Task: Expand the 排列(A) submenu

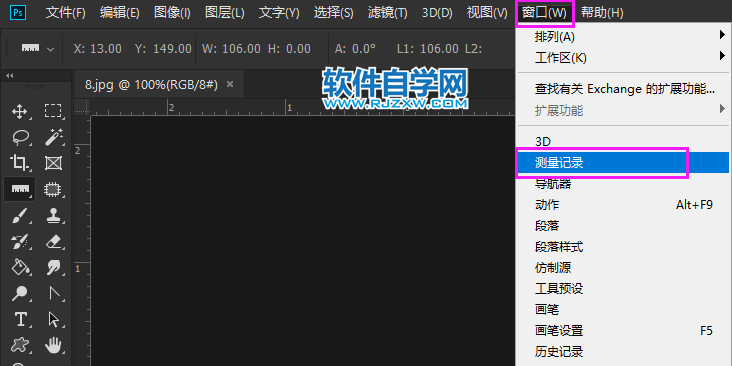Action: tap(624, 36)
